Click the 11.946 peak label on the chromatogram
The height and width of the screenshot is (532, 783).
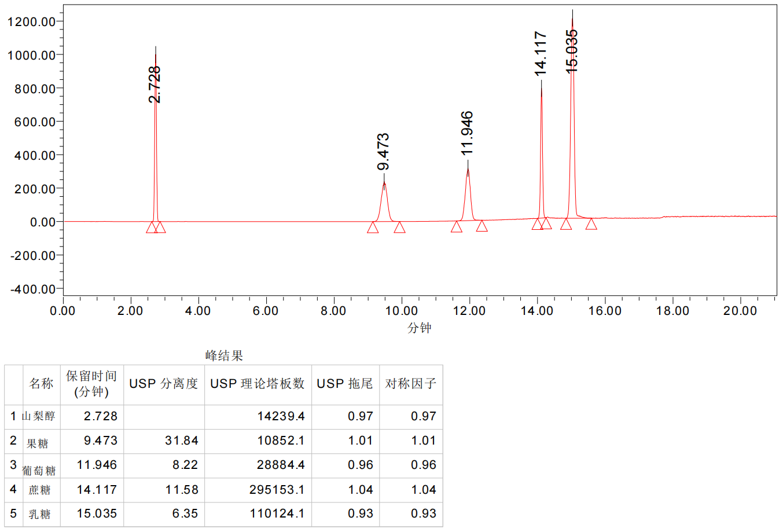click(467, 133)
